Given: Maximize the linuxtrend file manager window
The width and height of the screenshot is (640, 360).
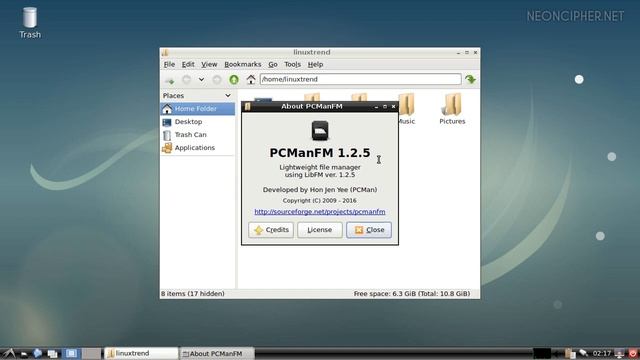Looking at the screenshot, I should click(467, 53).
